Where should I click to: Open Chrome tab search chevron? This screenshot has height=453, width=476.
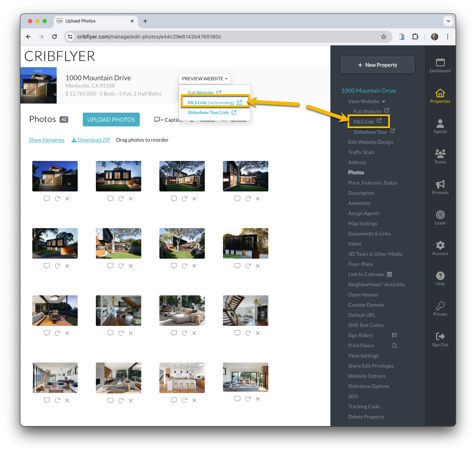pos(448,21)
